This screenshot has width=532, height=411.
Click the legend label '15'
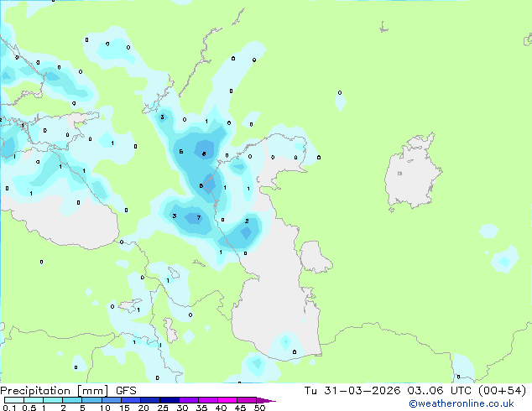coord(124,408)
